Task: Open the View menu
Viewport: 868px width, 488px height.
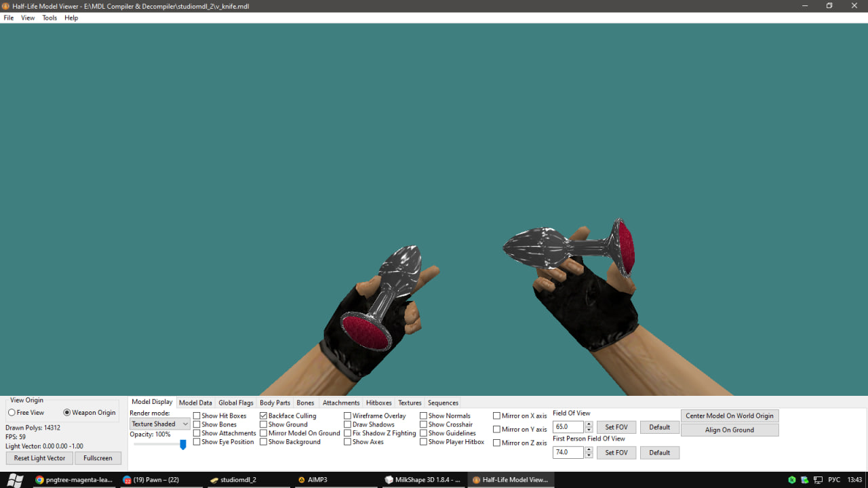Action: pos(28,18)
